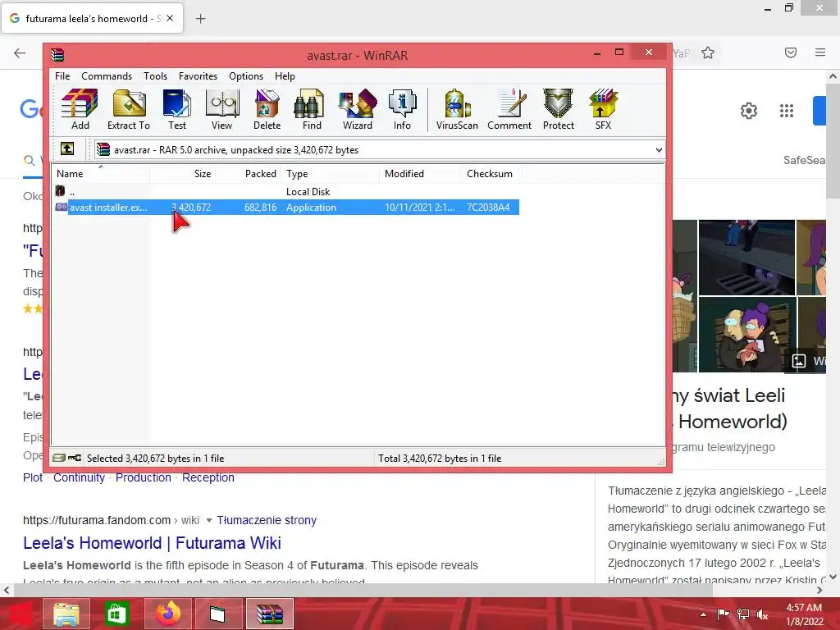The height and width of the screenshot is (630, 840).
Task: Open the Tools menu
Action: click(155, 76)
